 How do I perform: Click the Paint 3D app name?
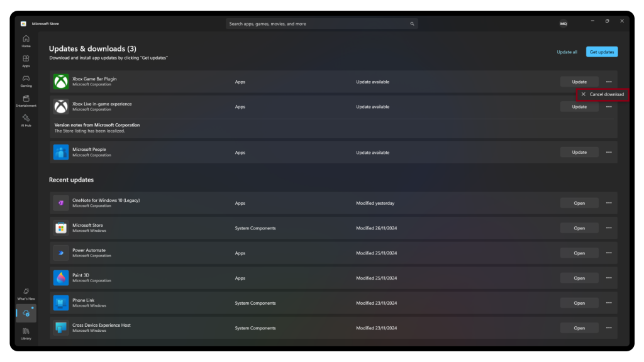80,275
